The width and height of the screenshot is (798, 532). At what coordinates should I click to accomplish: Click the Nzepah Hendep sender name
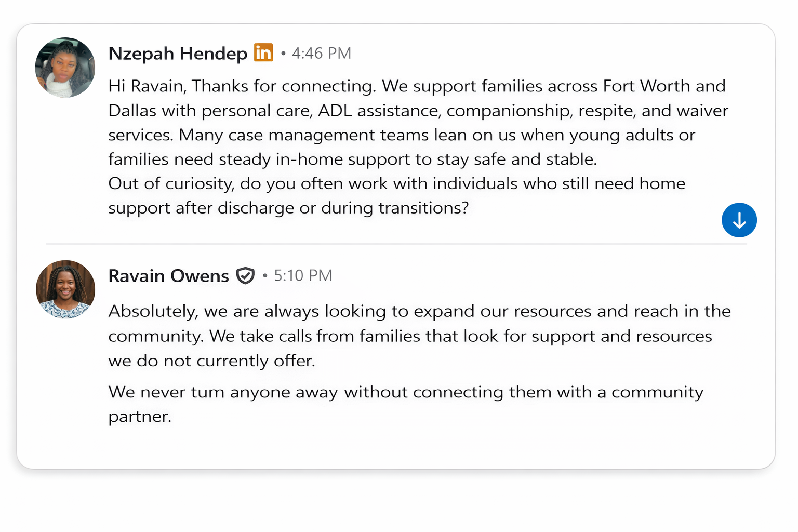tap(178, 54)
